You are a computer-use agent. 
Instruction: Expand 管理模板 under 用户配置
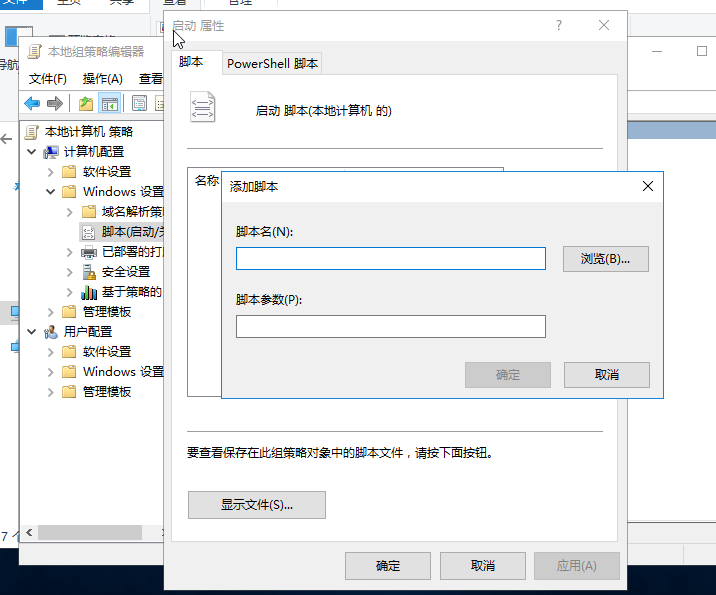tap(50, 392)
